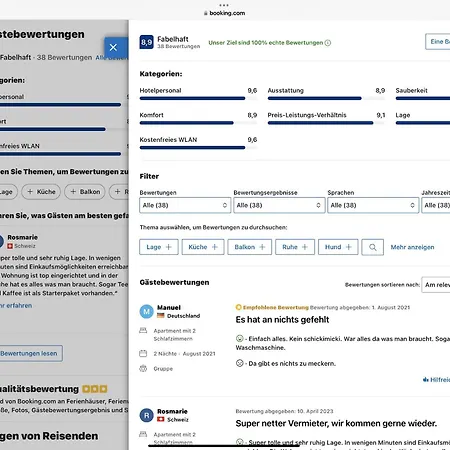Click the Empfohlene Bewertung badge icon

tap(238, 307)
